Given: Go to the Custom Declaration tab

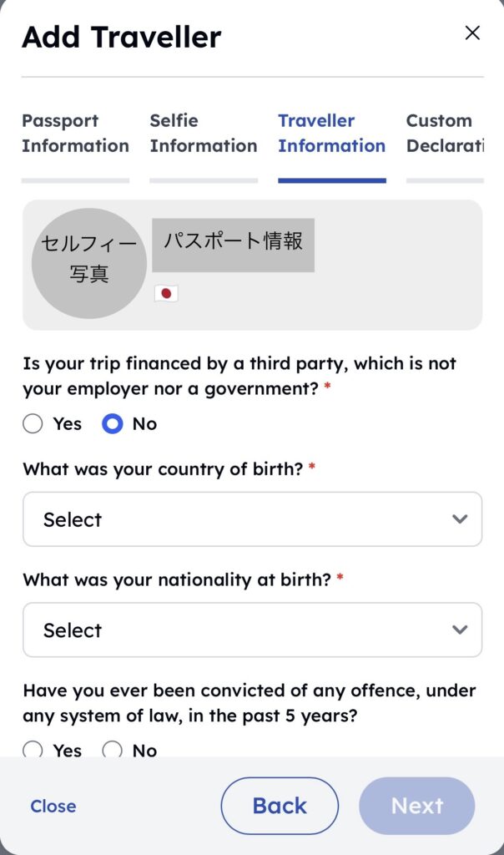Looking at the screenshot, I should point(445,134).
